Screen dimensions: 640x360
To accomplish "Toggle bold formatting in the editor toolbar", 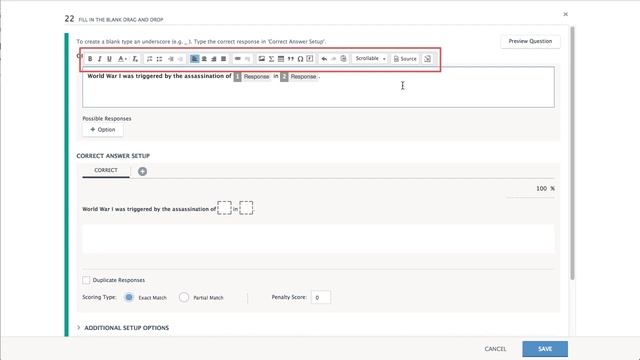I will point(90,59).
